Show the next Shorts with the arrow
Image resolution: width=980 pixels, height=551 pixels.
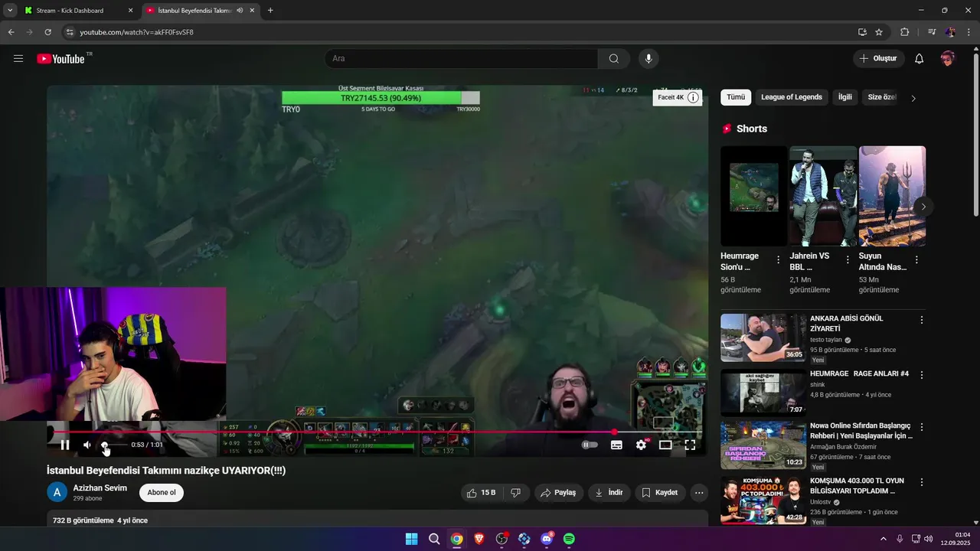[x=923, y=207]
